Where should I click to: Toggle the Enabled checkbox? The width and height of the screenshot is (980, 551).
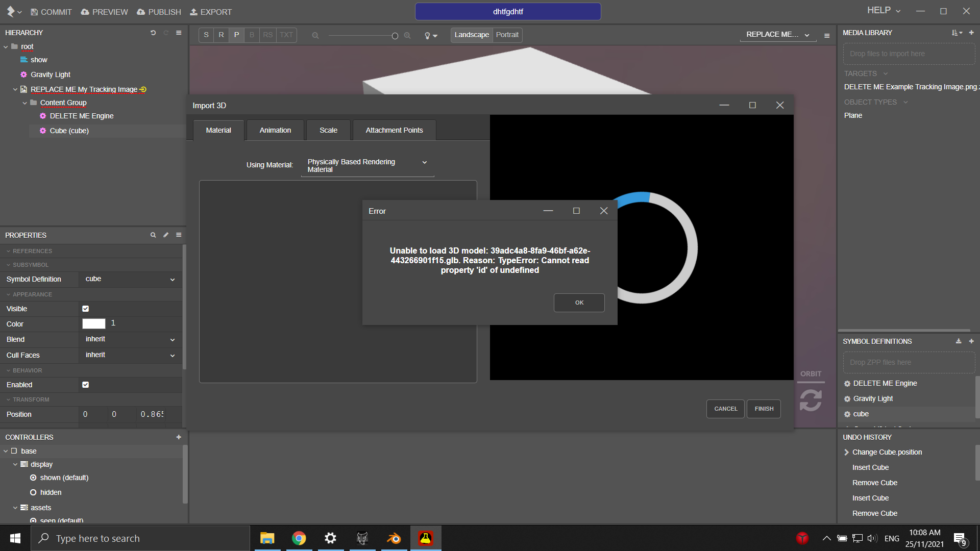click(86, 385)
